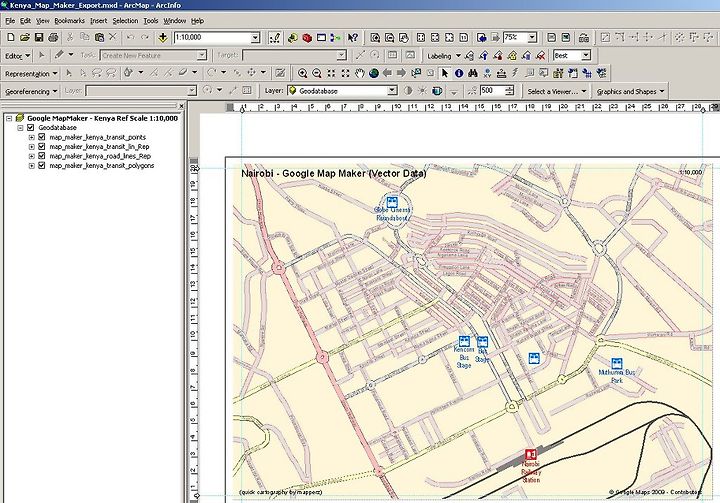
Task: Go to next extent arrow
Action: 401,73
